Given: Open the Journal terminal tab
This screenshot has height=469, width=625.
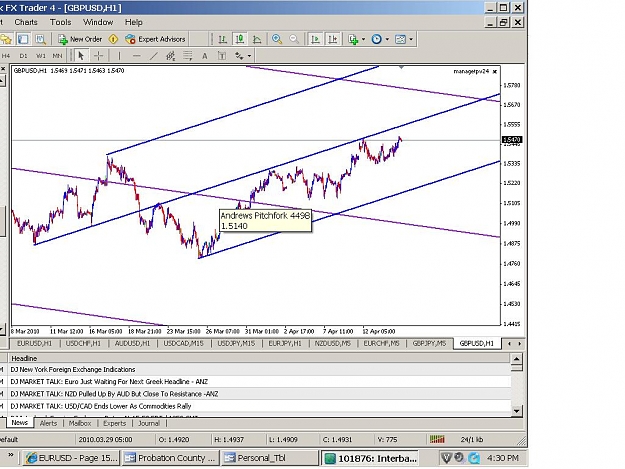Looking at the screenshot, I should point(149,423).
